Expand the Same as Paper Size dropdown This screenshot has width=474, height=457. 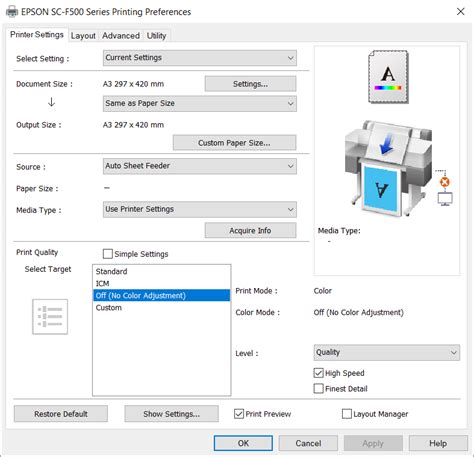200,104
